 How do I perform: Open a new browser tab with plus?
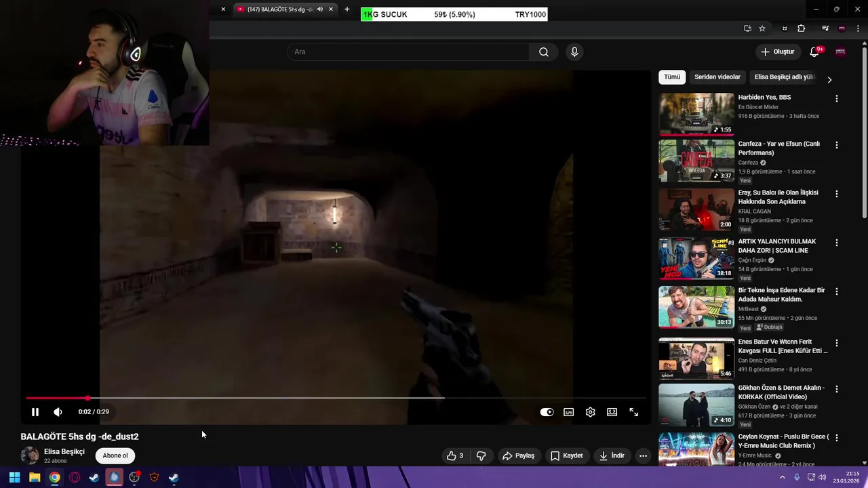347,9
